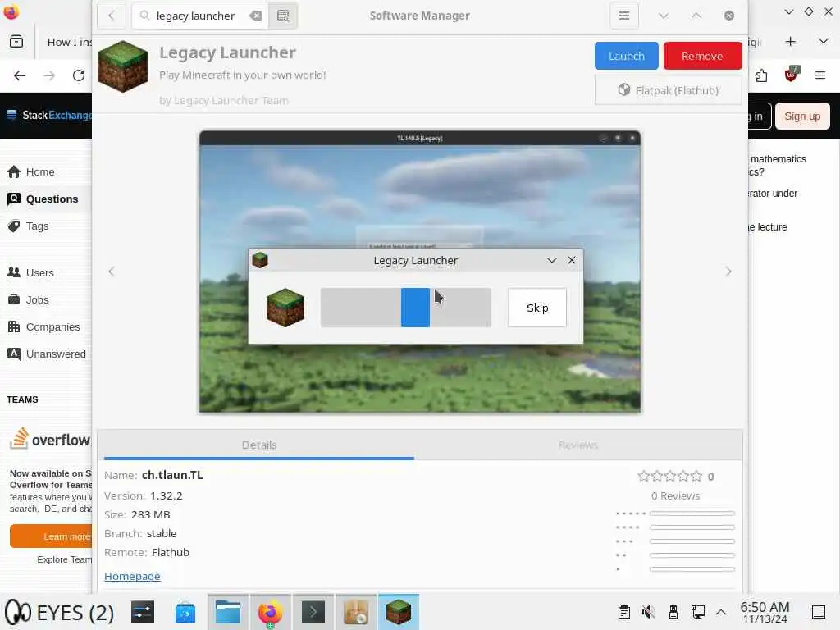This screenshot has height=630, width=840.
Task: Click Sign up on StackExchange
Action: (x=802, y=116)
